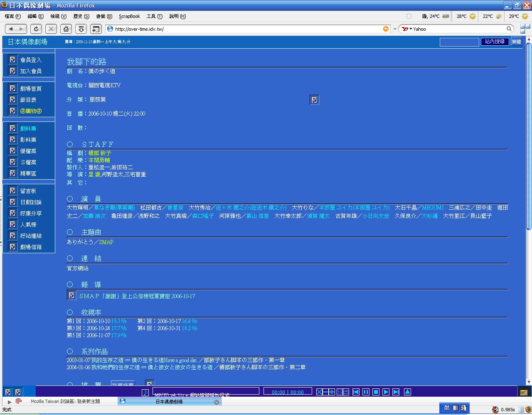This screenshot has height=415, width=532.
Task: Click the Downloads toolbar icon
Action: (x=81, y=29)
